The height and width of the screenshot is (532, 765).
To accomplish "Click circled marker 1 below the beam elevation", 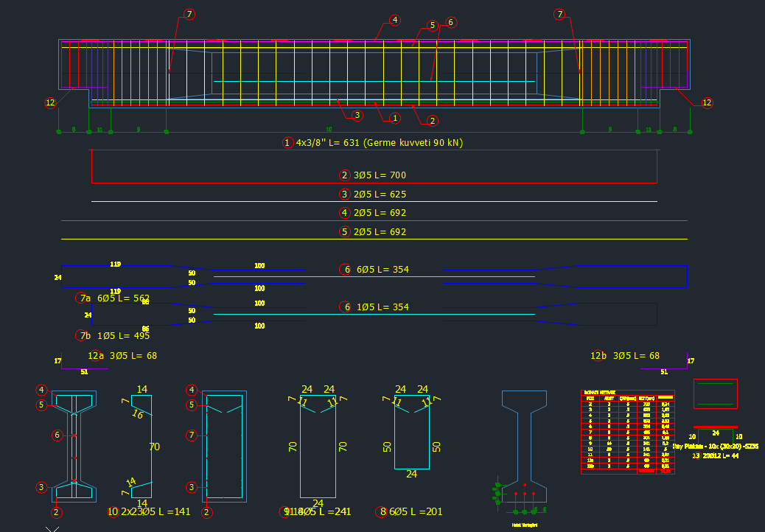I will [395, 118].
